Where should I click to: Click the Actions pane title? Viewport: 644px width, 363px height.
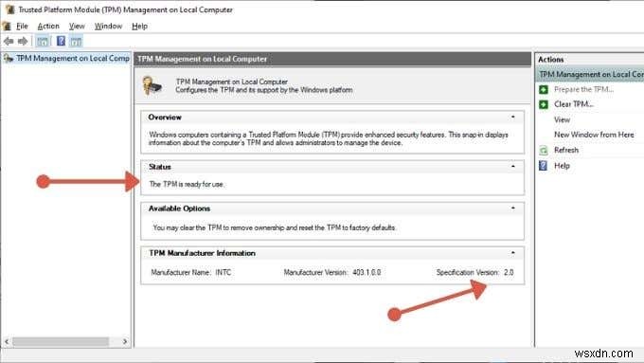click(x=551, y=60)
